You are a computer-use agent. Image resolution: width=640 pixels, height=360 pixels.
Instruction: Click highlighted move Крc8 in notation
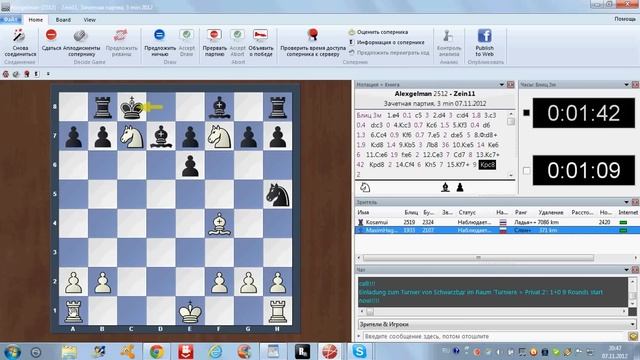point(487,164)
